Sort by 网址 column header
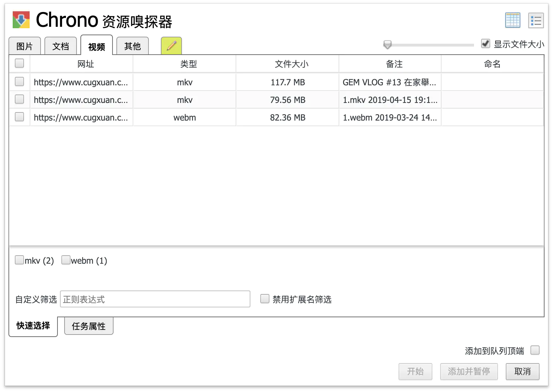553x392 pixels. click(x=81, y=64)
